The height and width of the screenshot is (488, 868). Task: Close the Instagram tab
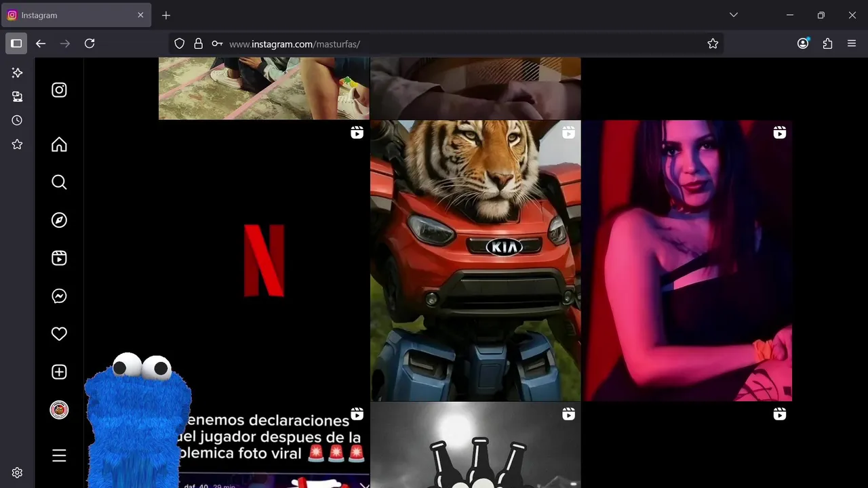tap(140, 15)
